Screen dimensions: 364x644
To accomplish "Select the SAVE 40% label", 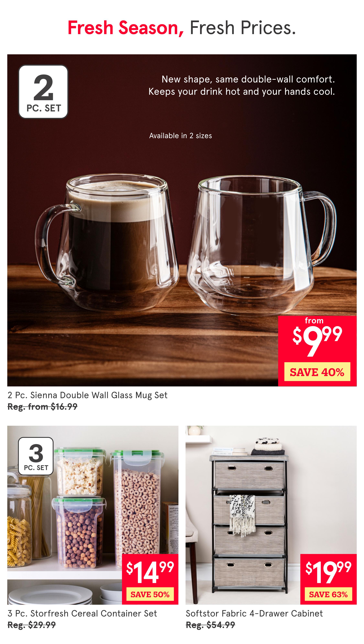I will [317, 372].
